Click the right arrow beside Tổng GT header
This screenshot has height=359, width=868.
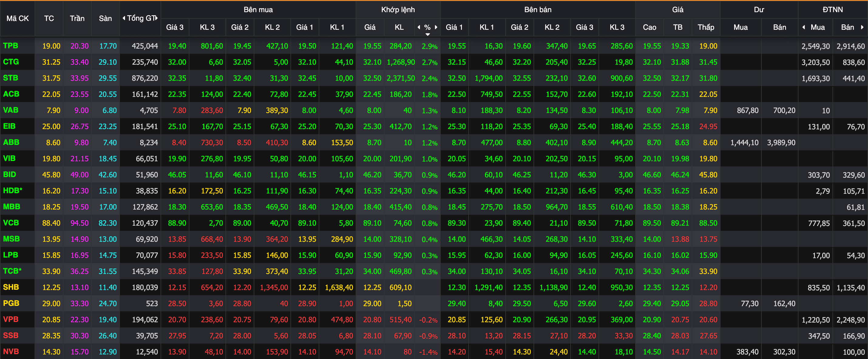click(156, 18)
